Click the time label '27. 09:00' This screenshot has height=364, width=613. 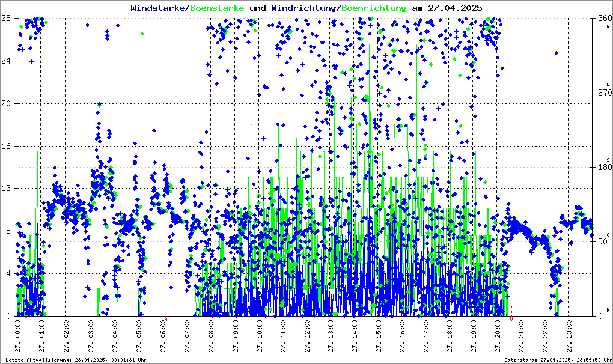pos(234,336)
